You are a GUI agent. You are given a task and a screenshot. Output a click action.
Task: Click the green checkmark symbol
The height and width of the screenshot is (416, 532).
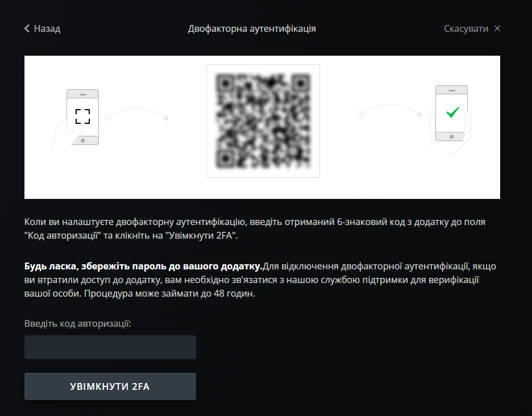(x=452, y=113)
